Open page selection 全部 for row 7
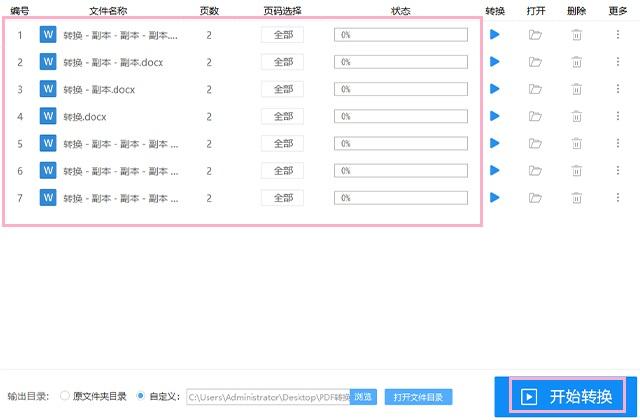The height and width of the screenshot is (420, 640). 283,198
